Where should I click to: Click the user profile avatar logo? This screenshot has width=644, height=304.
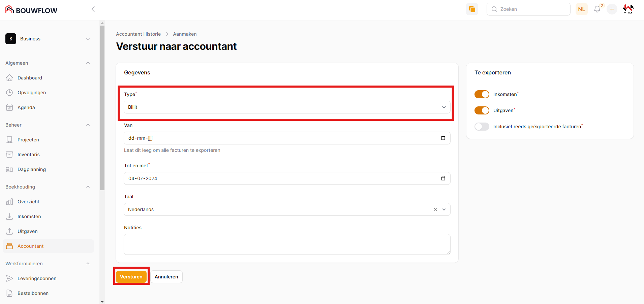click(x=628, y=9)
